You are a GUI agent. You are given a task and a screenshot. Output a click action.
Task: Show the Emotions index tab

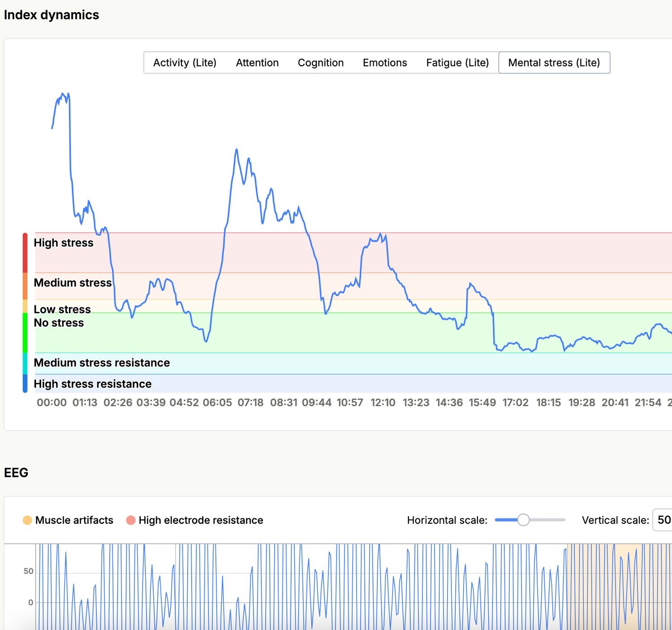click(385, 63)
